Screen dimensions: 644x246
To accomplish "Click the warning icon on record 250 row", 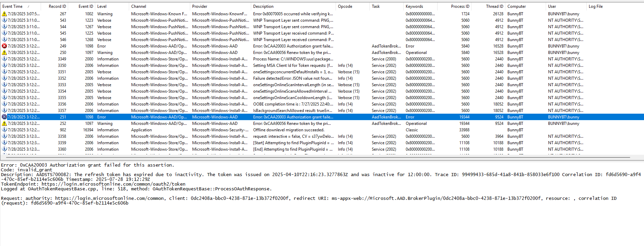I will point(4,53).
